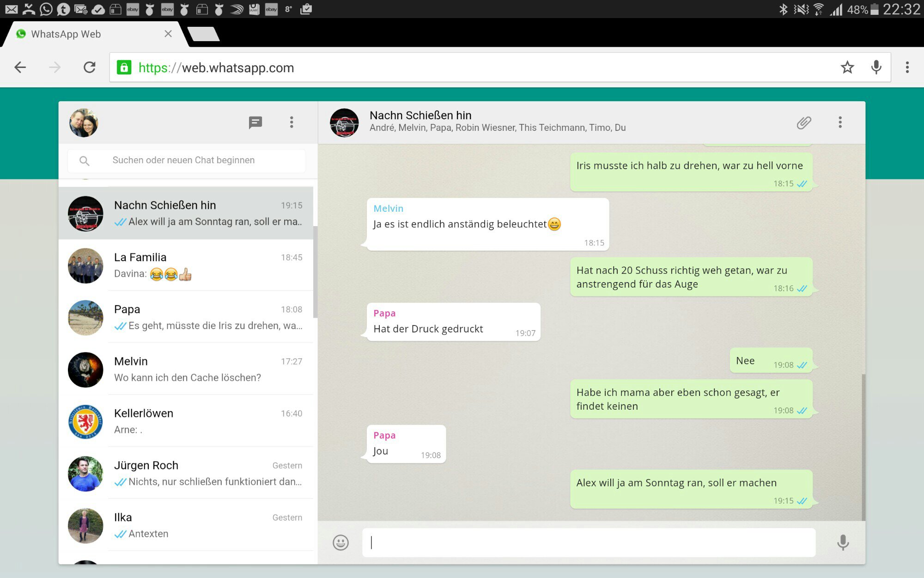Tap the address bar microphone icon
The height and width of the screenshot is (578, 924).
pyautogui.click(x=876, y=68)
